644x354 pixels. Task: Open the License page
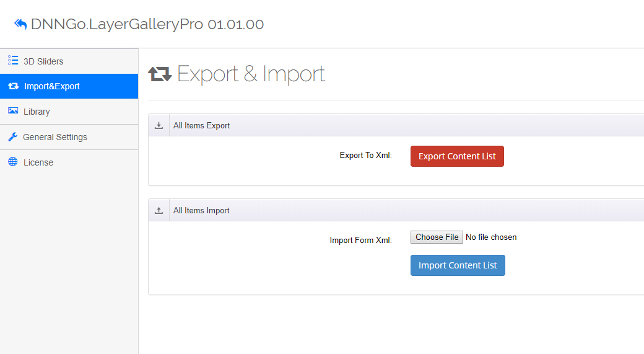point(69,162)
